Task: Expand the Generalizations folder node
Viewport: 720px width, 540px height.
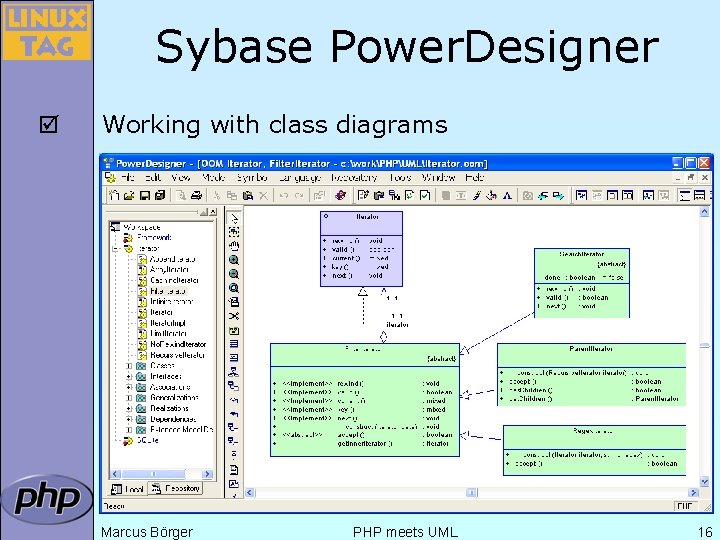Action: pos(129,398)
